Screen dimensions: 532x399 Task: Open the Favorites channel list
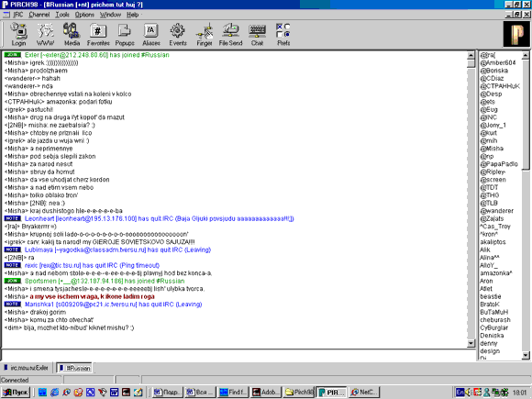tap(98, 35)
